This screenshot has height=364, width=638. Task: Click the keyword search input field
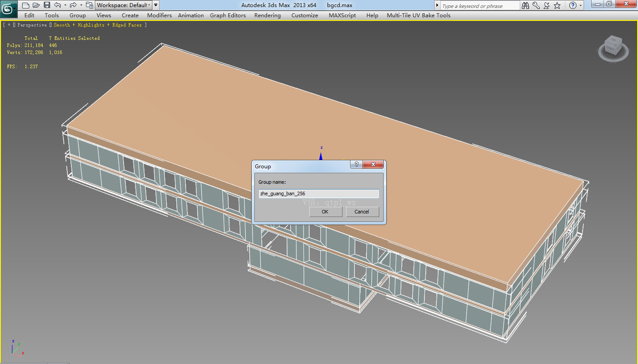[479, 6]
